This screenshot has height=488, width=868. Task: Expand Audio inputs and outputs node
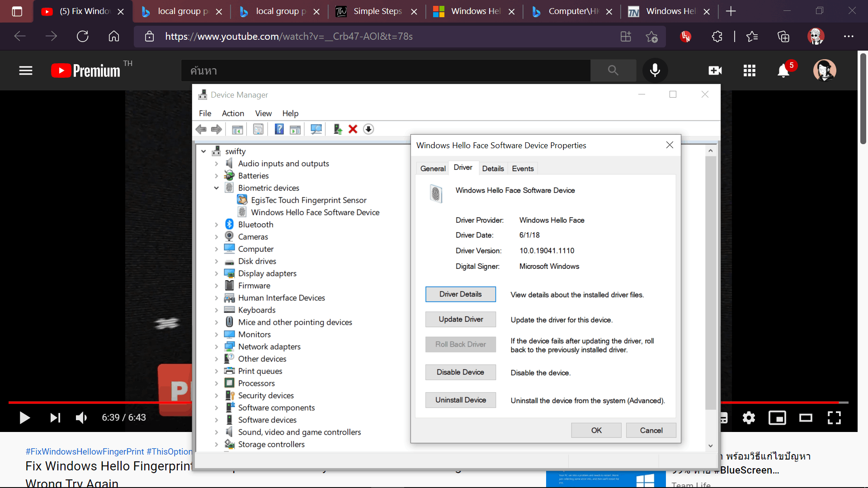pyautogui.click(x=216, y=164)
